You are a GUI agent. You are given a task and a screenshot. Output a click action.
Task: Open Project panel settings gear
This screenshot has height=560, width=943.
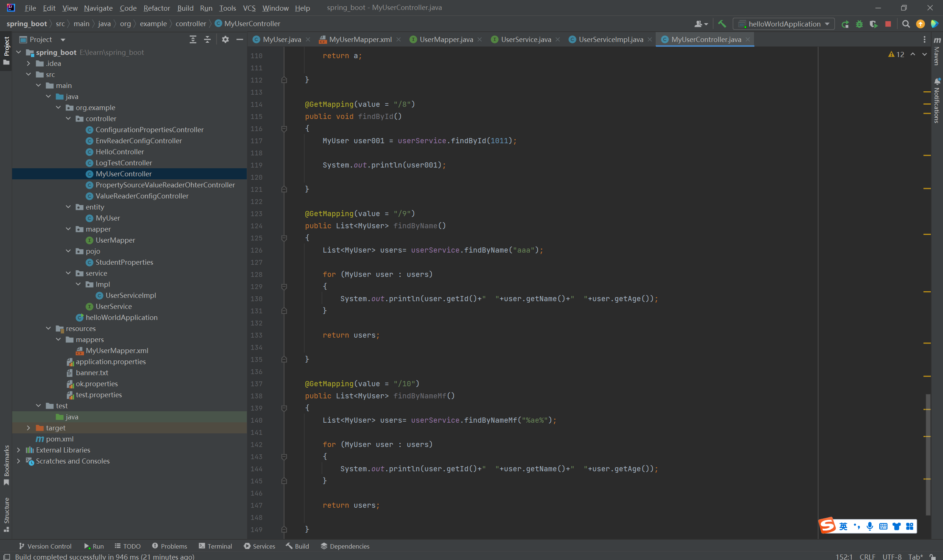[225, 39]
